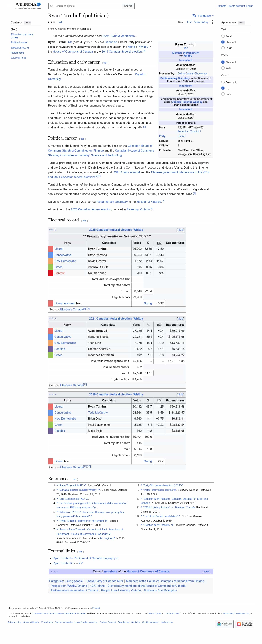The width and height of the screenshot is (262, 644).
Task: Open the Donate link
Action: [222, 6]
